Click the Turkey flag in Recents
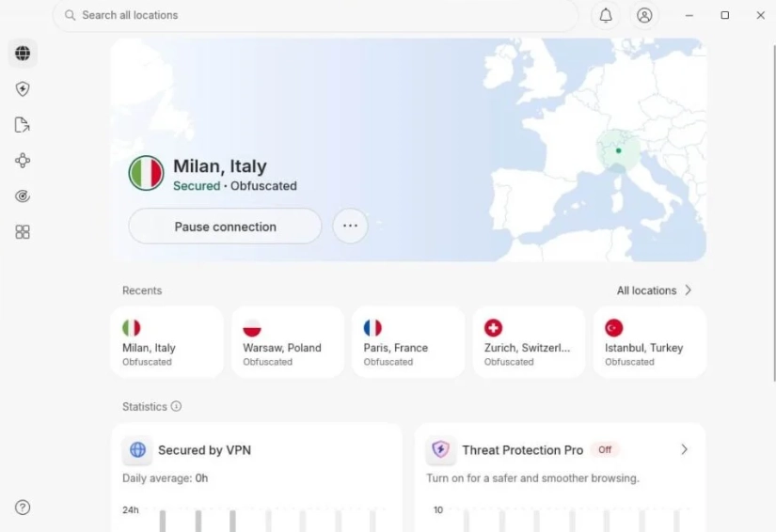Image resolution: width=776 pixels, height=532 pixels. click(613, 328)
